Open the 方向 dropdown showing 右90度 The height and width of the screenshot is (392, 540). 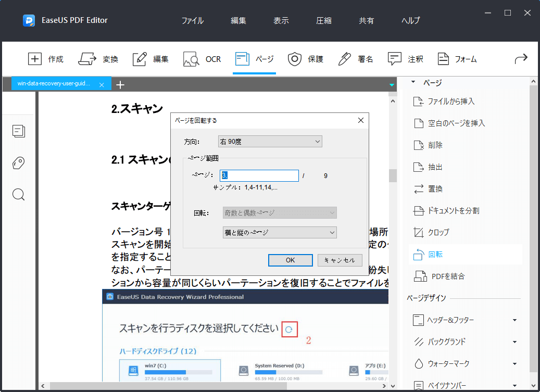pyautogui.click(x=270, y=141)
